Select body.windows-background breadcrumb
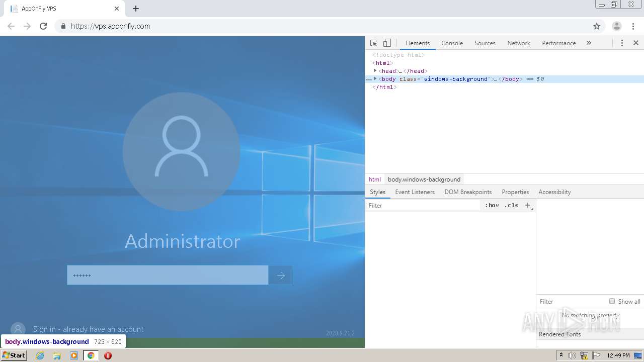The image size is (644, 362). (424, 179)
